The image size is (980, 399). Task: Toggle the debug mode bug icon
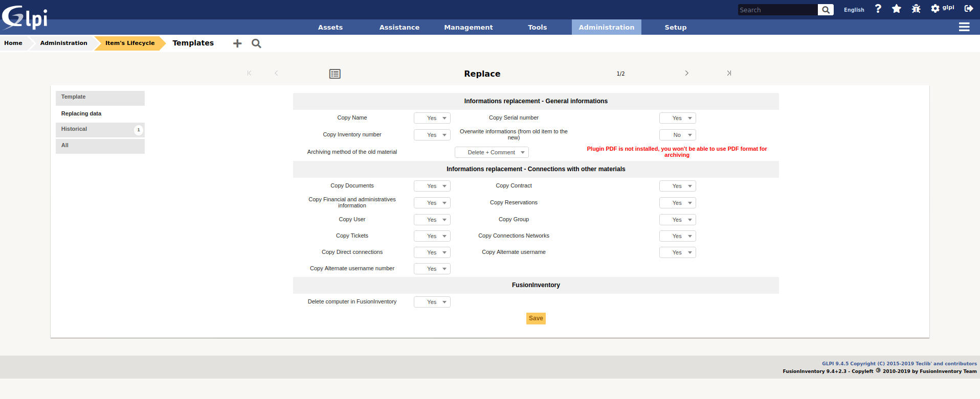click(916, 9)
